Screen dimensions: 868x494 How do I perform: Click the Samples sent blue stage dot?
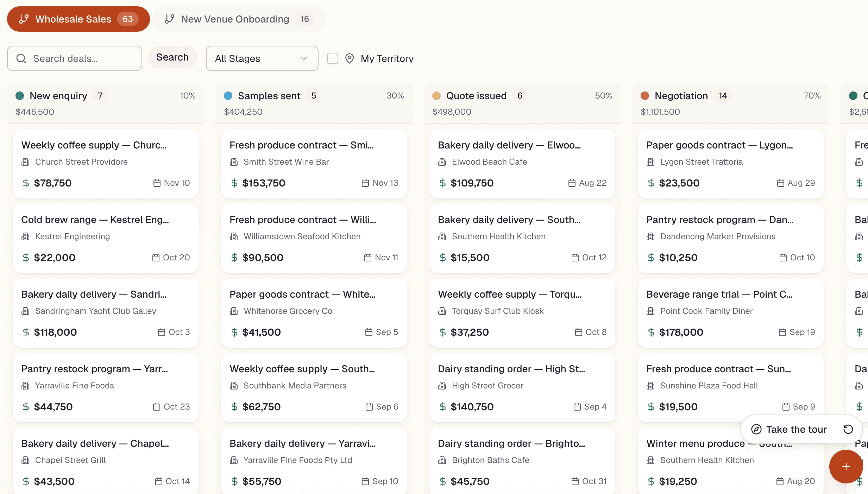228,96
